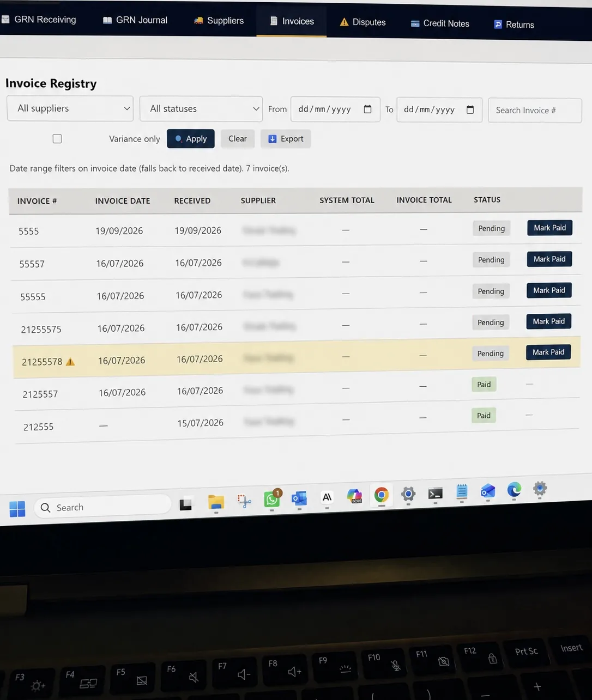
Task: Click the received date 15/07/2026
Action: coord(200,423)
